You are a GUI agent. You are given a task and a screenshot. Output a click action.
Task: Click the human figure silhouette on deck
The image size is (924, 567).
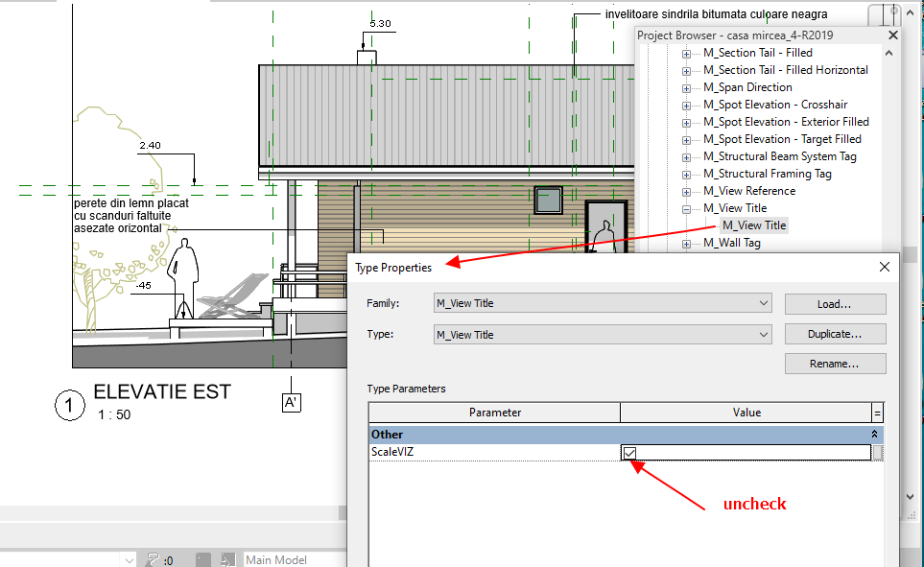(184, 277)
